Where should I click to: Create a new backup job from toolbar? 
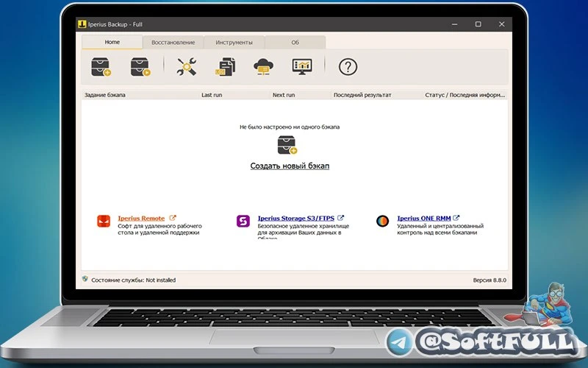point(101,67)
